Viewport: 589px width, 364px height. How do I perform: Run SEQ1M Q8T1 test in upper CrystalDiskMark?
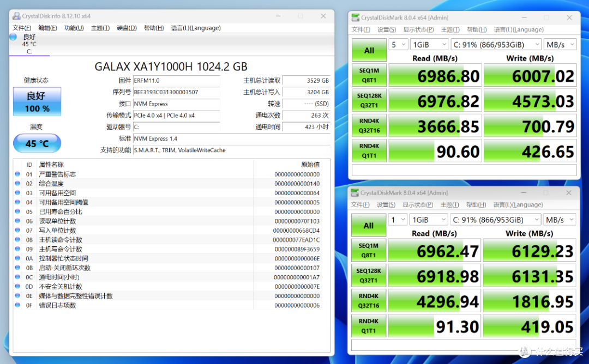[369, 75]
